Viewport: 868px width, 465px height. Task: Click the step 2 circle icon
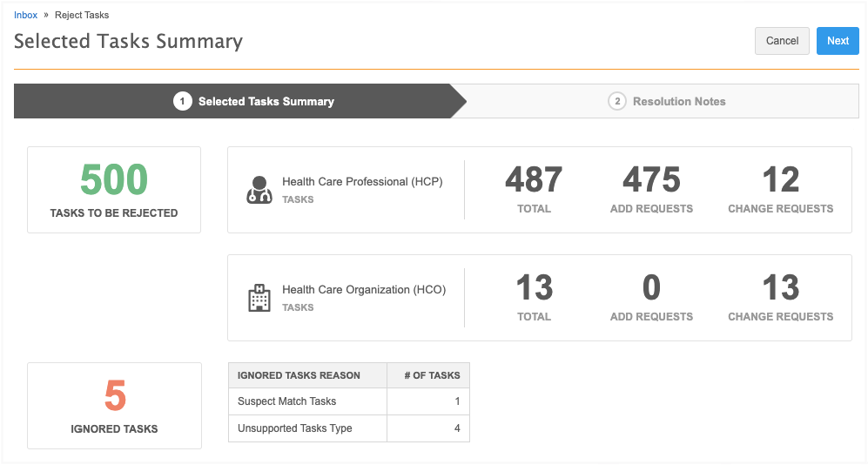(x=616, y=101)
